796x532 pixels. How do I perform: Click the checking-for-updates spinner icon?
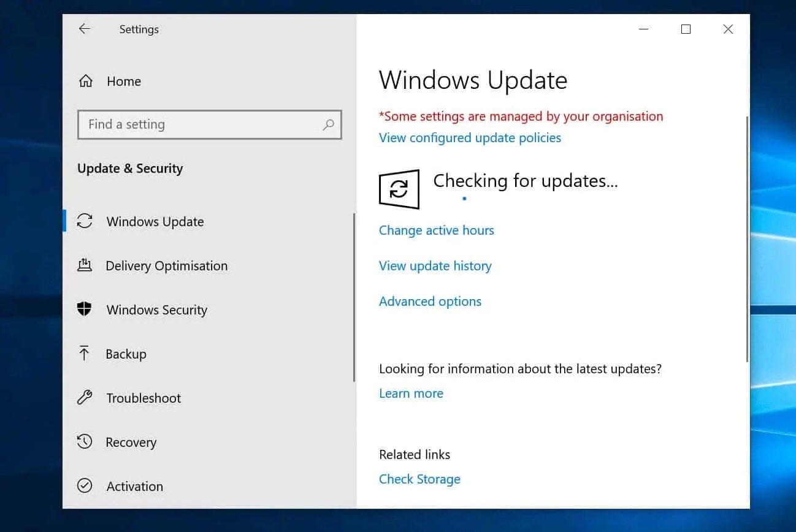coord(399,189)
